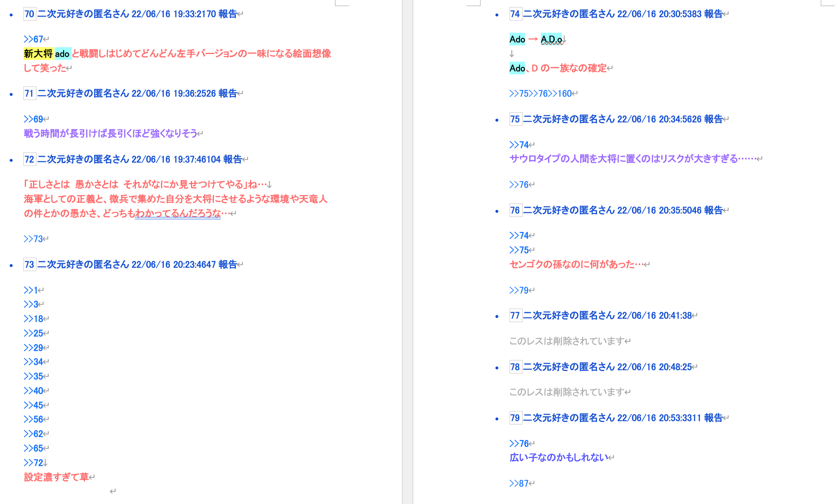Viewport: 839px width, 504px height.
Task: Open the >>73 reply anchor under post 72
Action: [33, 239]
